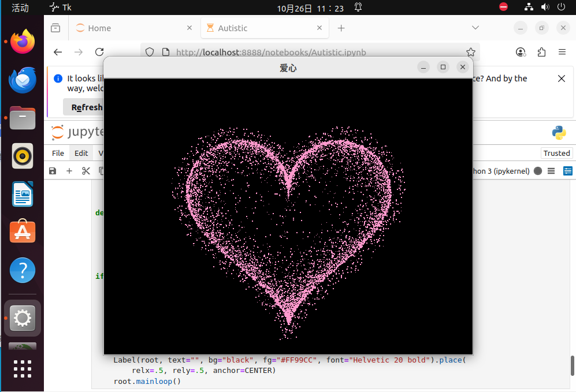576x392 pixels.
Task: Open the Firefox account icon
Action: click(x=521, y=52)
